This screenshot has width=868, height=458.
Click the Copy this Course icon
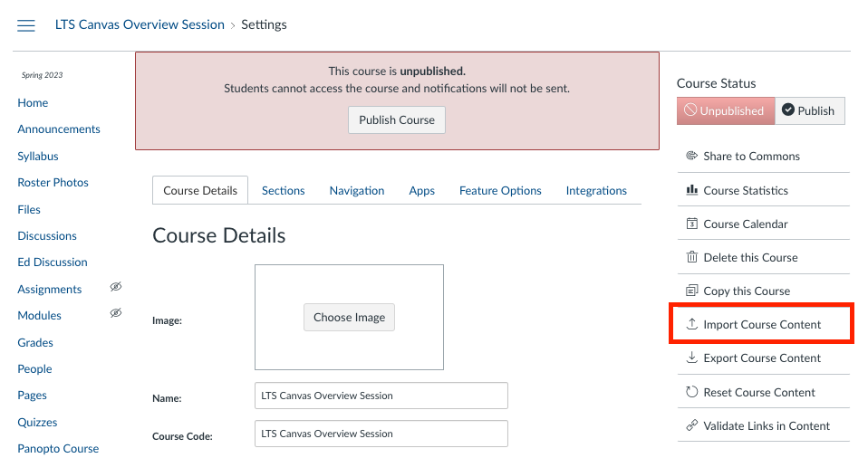coord(692,291)
